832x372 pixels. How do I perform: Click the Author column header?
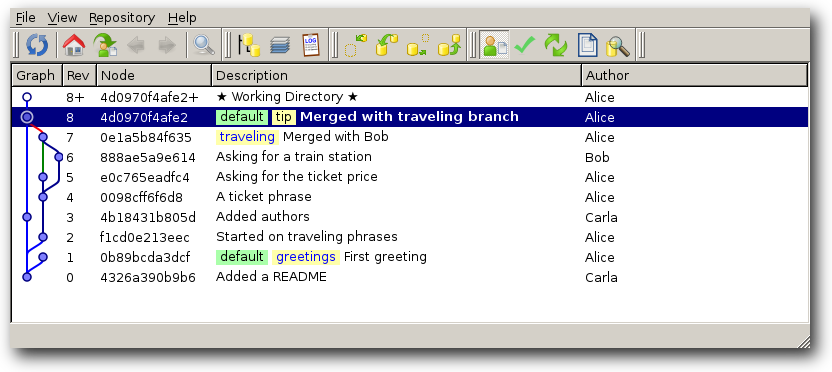click(x=694, y=75)
